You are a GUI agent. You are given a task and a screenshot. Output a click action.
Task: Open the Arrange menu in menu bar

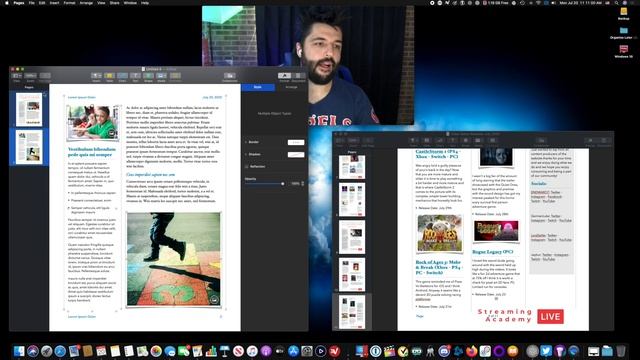coord(86,2)
